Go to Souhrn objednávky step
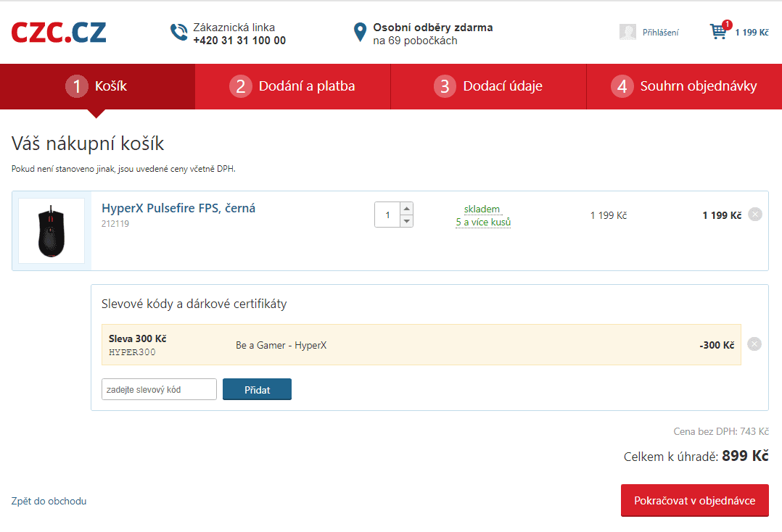This screenshot has height=532, width=782. [x=684, y=86]
